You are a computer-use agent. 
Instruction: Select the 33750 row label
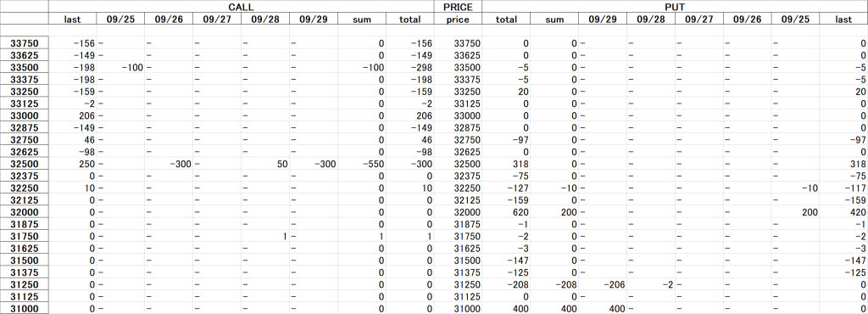click(25, 42)
